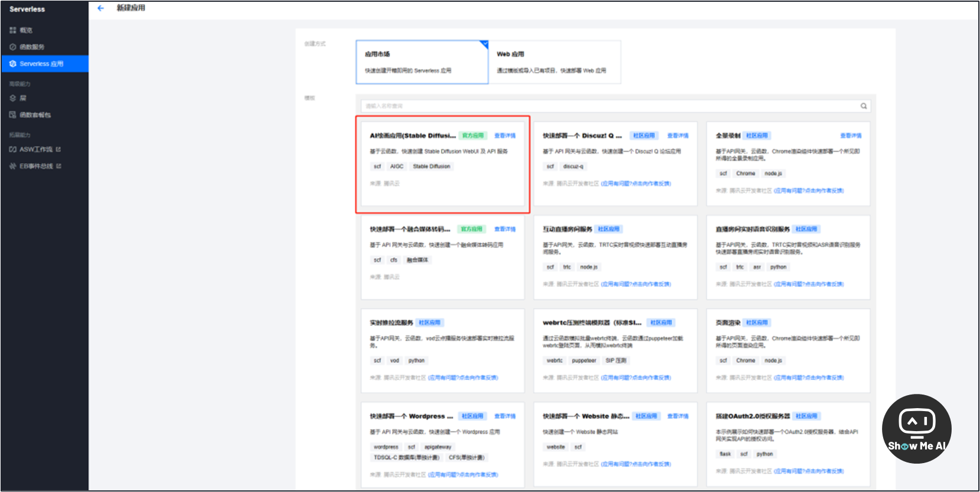The image size is (980, 492).
Task: View details link on the Wordpress card
Action: coord(505,416)
